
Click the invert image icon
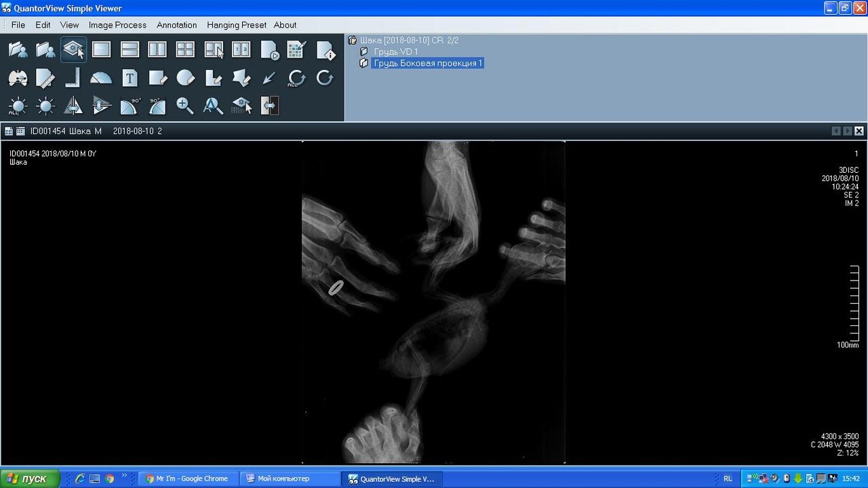[x=269, y=106]
